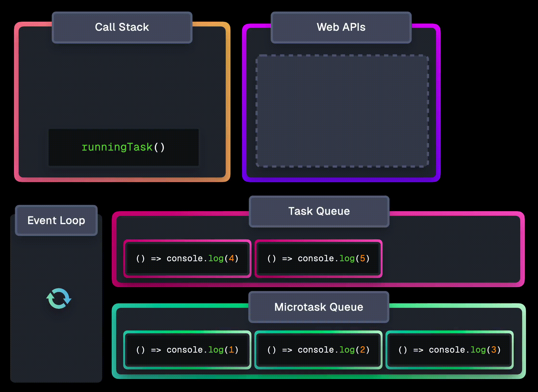Viewport: 538px width, 392px height.
Task: Click the Call Stack header label
Action: [122, 27]
